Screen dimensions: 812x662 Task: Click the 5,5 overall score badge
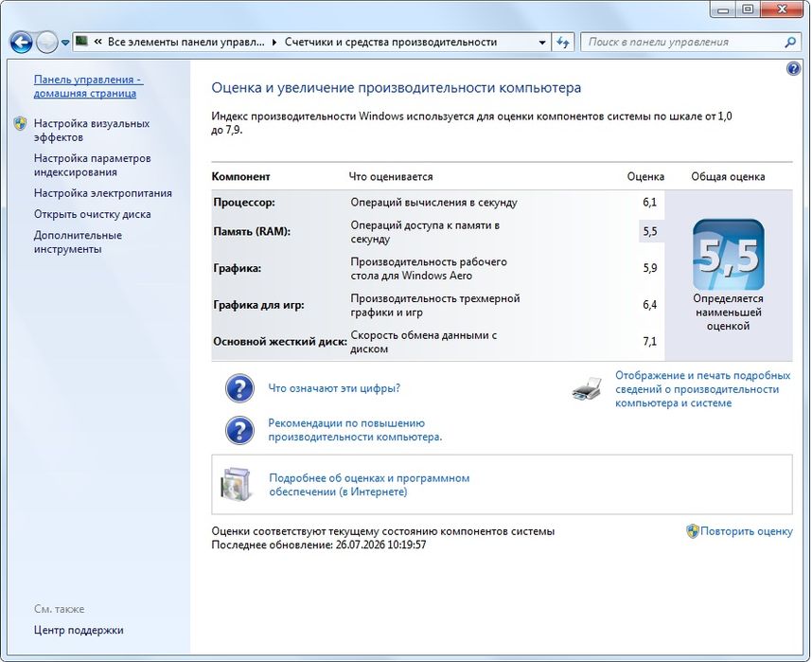(x=728, y=255)
